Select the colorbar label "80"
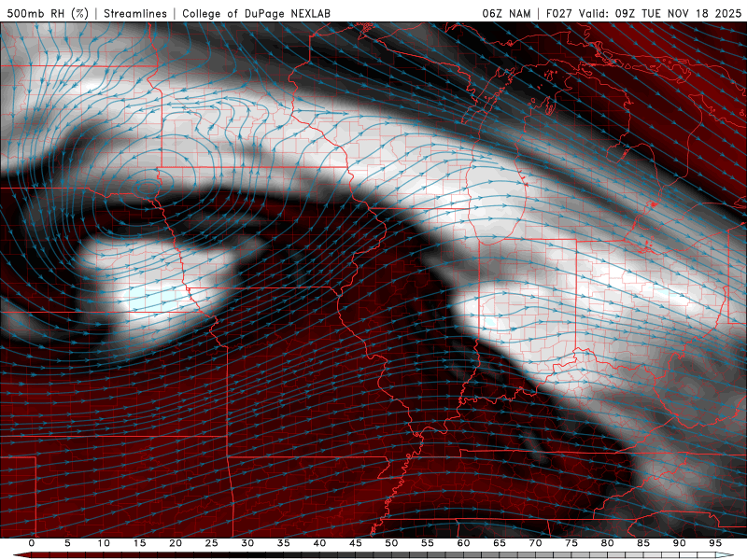The width and height of the screenshot is (747, 560). [607, 543]
